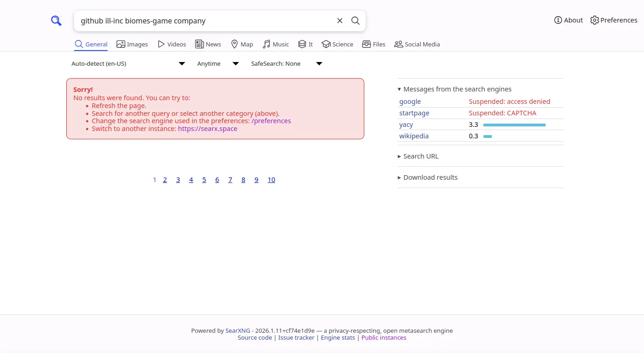Click the Files tab drawer icon

tap(367, 44)
